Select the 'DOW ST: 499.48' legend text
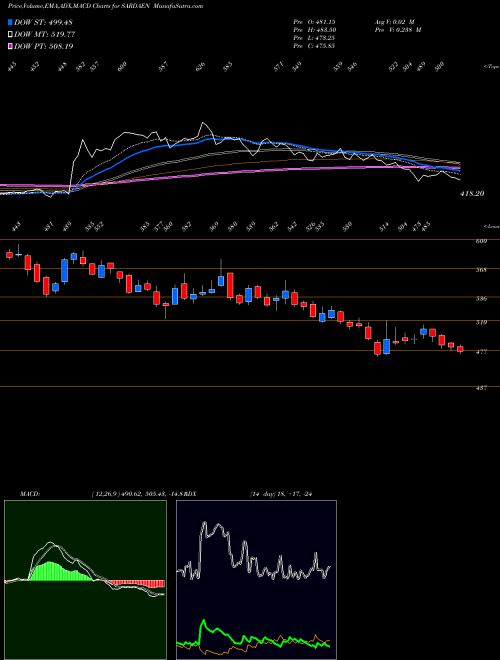 click(44, 23)
